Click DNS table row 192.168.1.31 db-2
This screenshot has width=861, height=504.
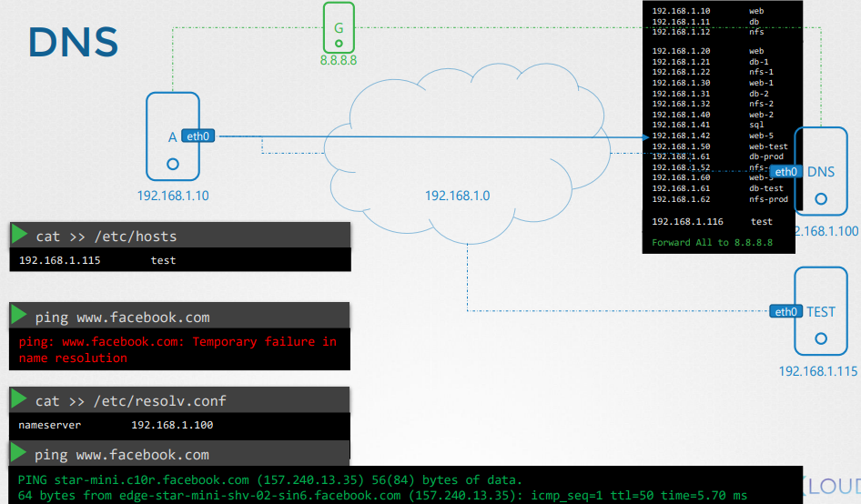tap(711, 94)
